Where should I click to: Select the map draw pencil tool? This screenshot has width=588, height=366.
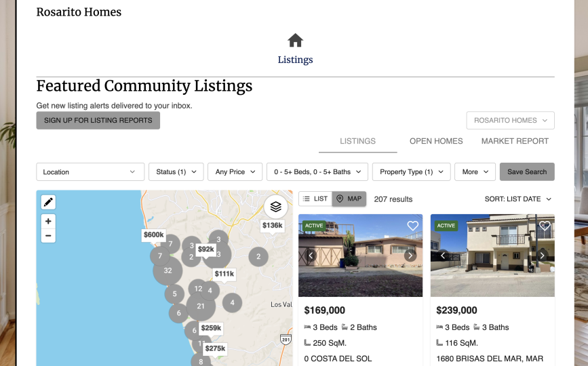click(x=48, y=202)
